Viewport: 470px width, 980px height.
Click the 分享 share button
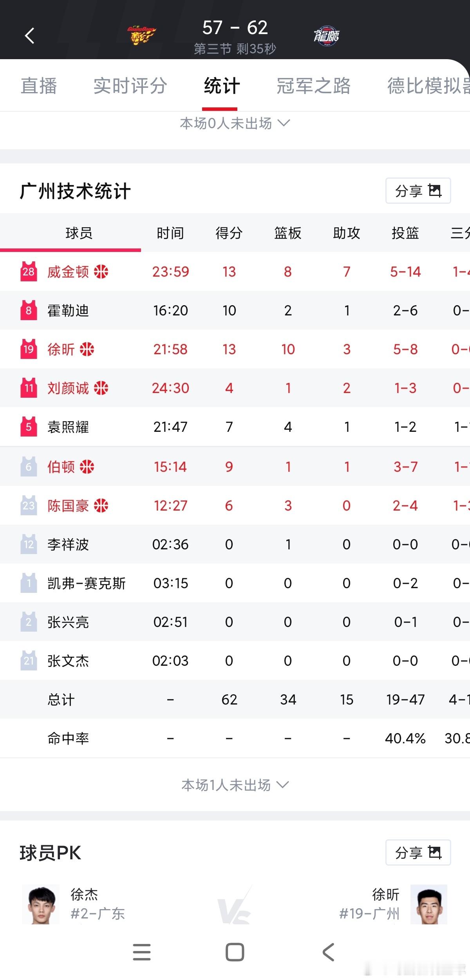[409, 191]
